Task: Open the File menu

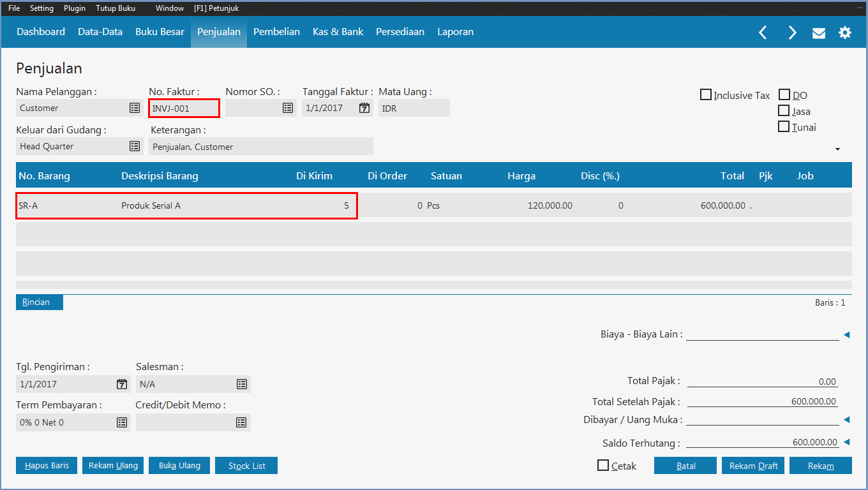Action: click(14, 8)
